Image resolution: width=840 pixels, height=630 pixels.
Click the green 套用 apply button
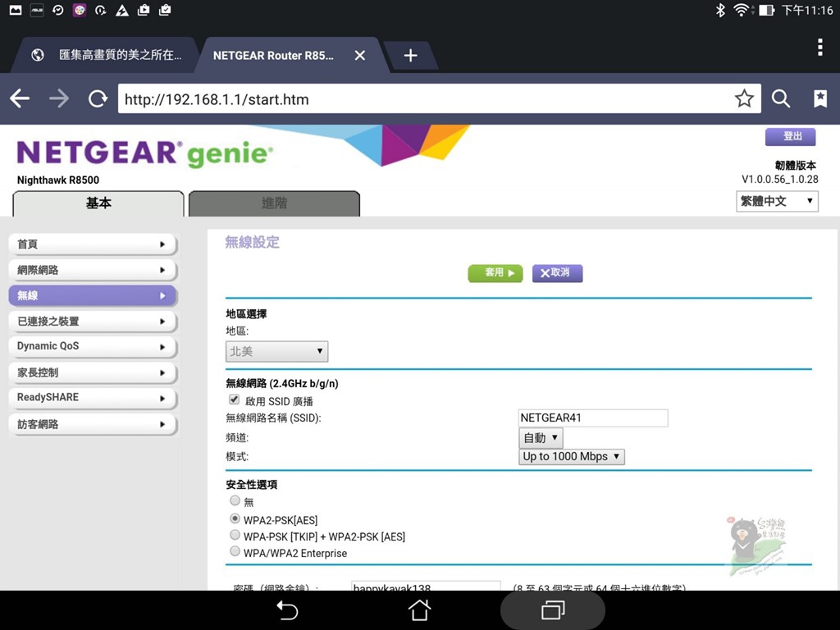[x=495, y=272]
